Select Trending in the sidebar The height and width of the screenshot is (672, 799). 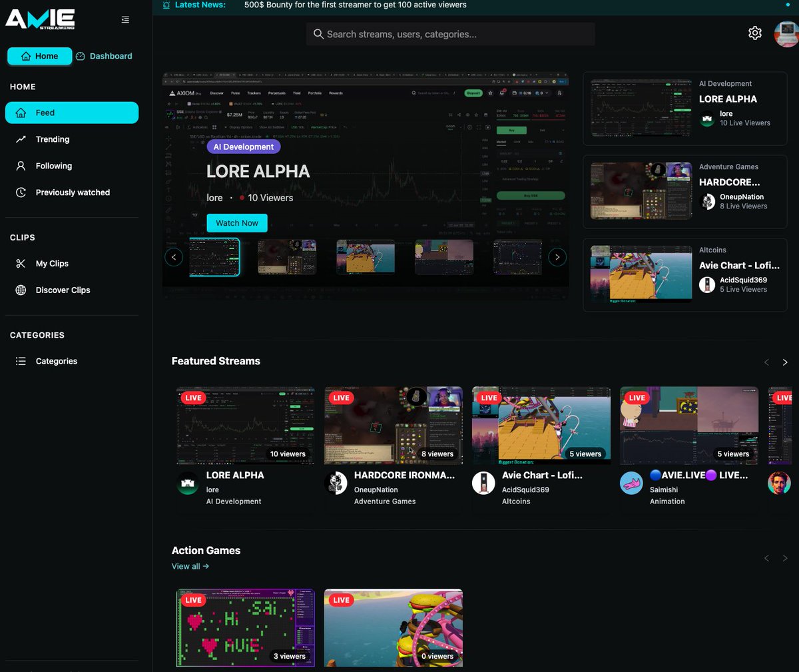51,139
